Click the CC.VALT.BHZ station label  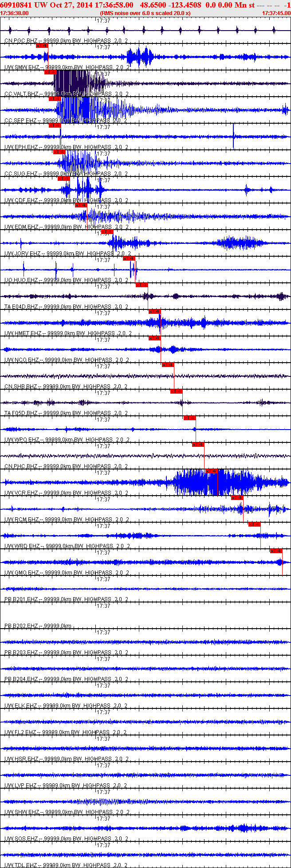tap(21, 94)
